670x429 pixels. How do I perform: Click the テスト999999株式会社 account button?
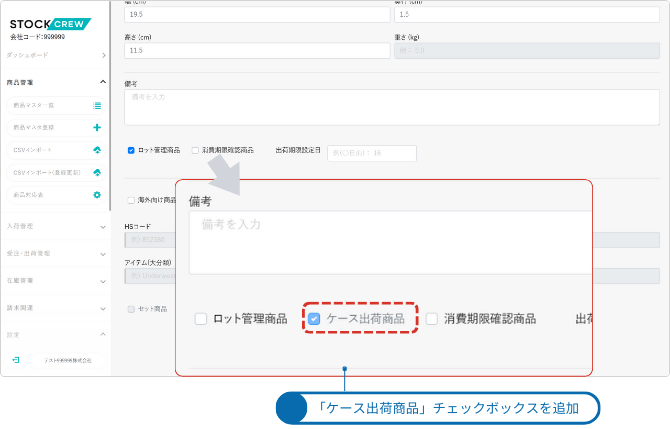point(68,360)
